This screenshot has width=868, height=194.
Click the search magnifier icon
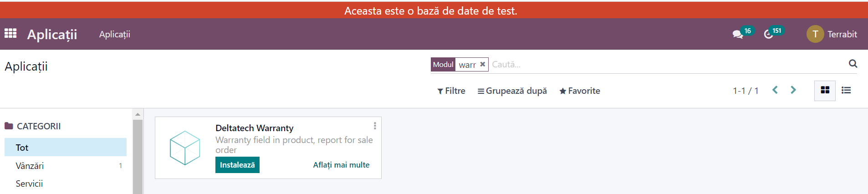(x=853, y=64)
